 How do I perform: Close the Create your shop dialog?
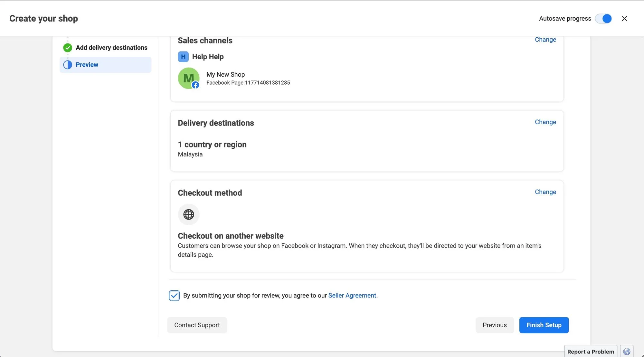tap(624, 19)
